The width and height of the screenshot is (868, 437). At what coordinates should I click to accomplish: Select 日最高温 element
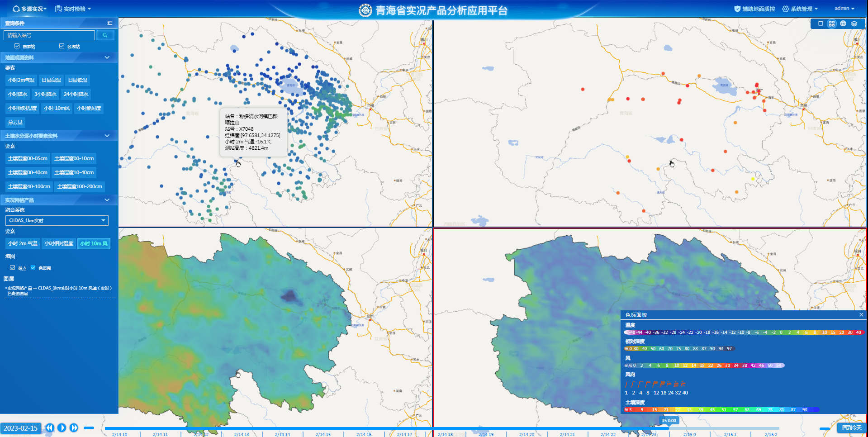(51, 80)
